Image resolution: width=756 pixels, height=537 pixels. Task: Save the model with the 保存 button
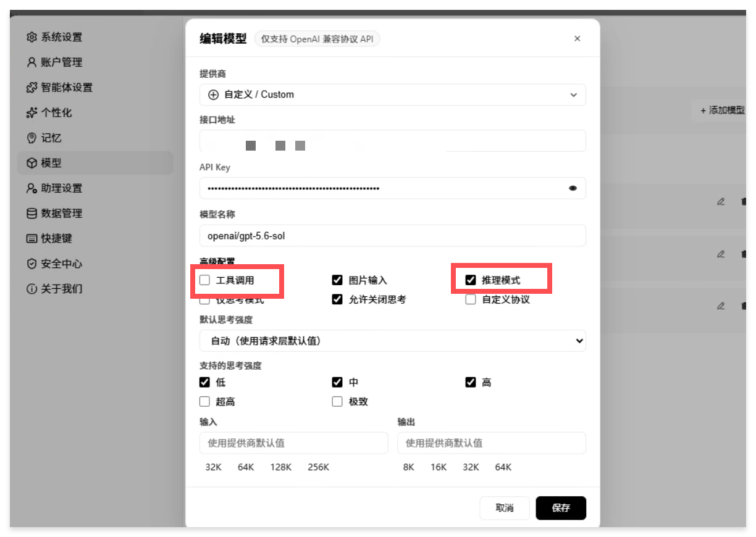coord(561,508)
